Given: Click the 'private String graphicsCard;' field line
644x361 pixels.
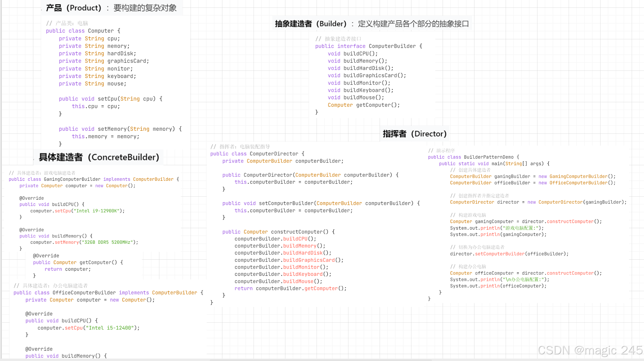Looking at the screenshot, I should click(x=104, y=61).
